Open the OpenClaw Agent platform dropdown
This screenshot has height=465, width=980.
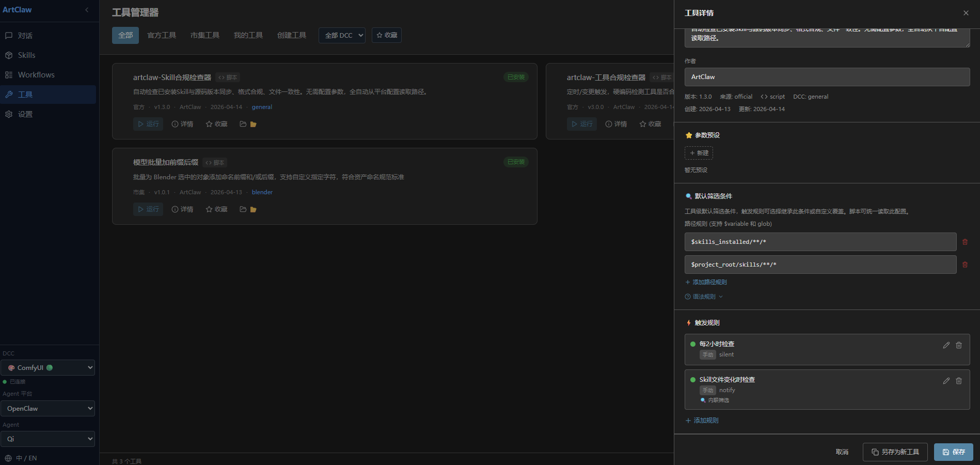point(48,409)
